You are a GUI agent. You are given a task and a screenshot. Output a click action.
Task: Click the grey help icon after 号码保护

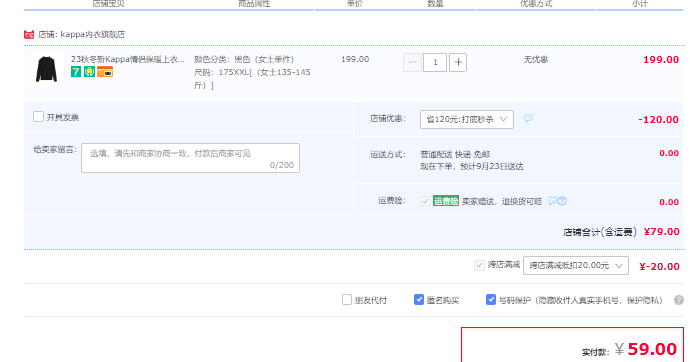tap(679, 300)
